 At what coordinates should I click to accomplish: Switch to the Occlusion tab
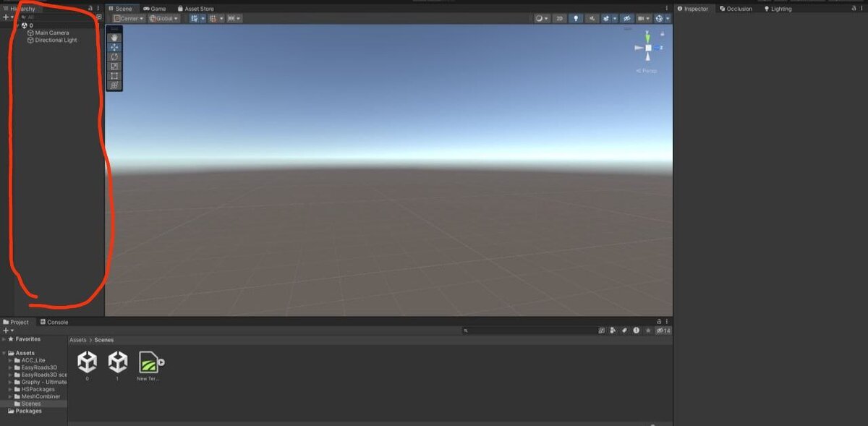click(736, 9)
